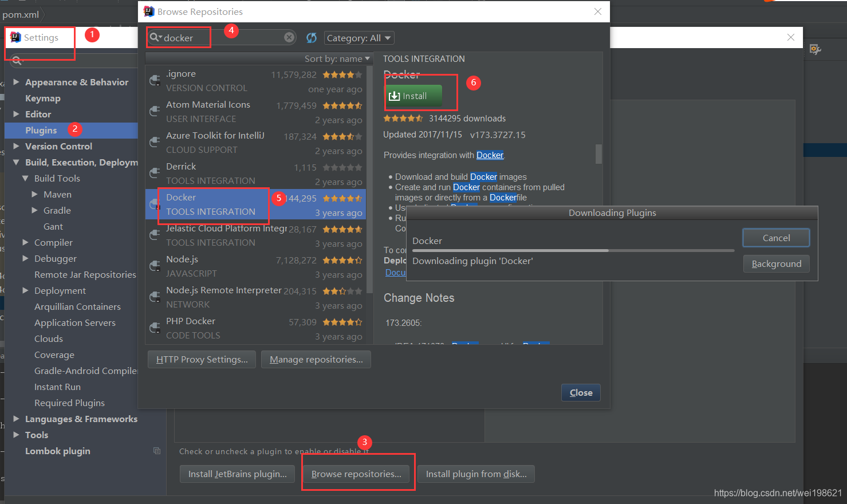Click the plugin icon next to .ignore
Screen dimensions: 847x504
(x=155, y=81)
